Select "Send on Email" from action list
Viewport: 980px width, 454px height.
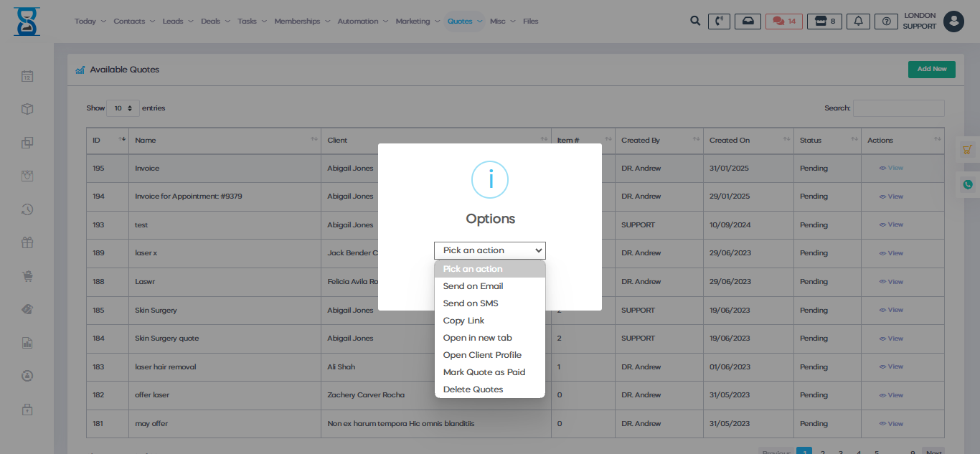[473, 286]
